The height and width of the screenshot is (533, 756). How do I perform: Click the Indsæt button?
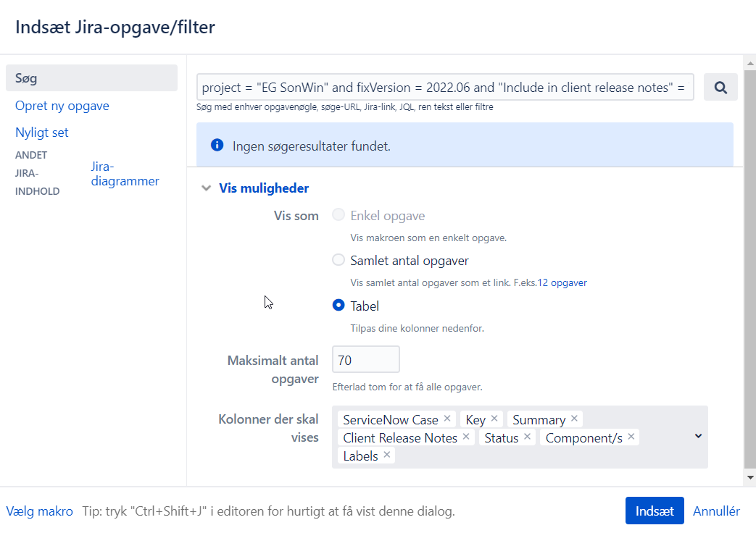tap(655, 511)
